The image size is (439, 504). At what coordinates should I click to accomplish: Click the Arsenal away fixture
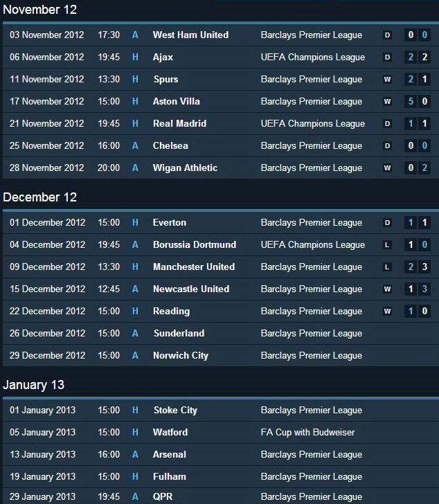[x=219, y=455]
